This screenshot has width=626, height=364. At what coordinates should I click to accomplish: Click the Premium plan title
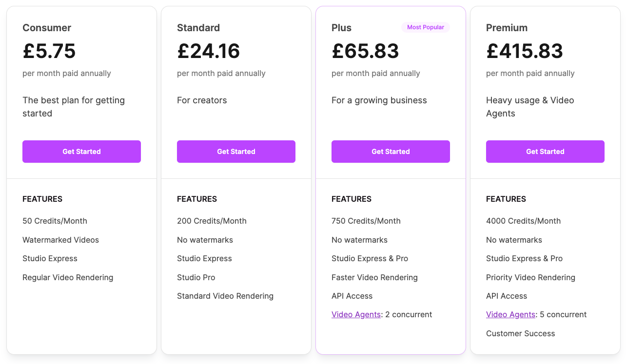click(507, 28)
